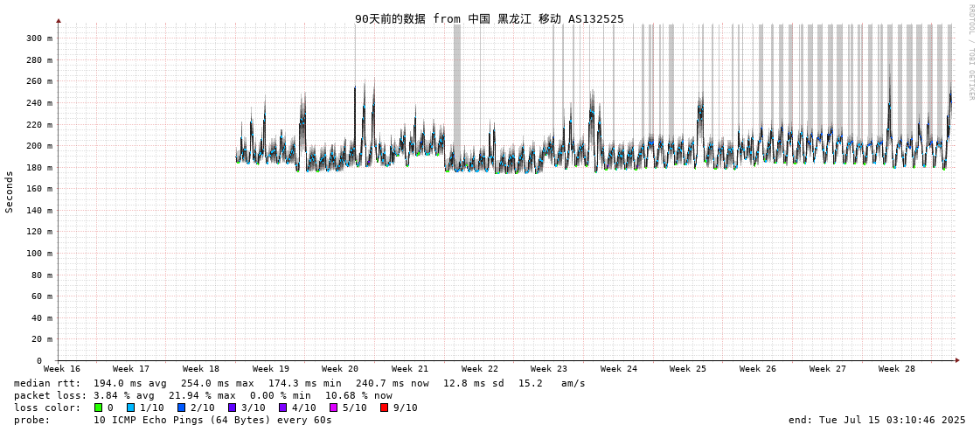
Task: Click the Week 22 axis label
Action: [480, 369]
